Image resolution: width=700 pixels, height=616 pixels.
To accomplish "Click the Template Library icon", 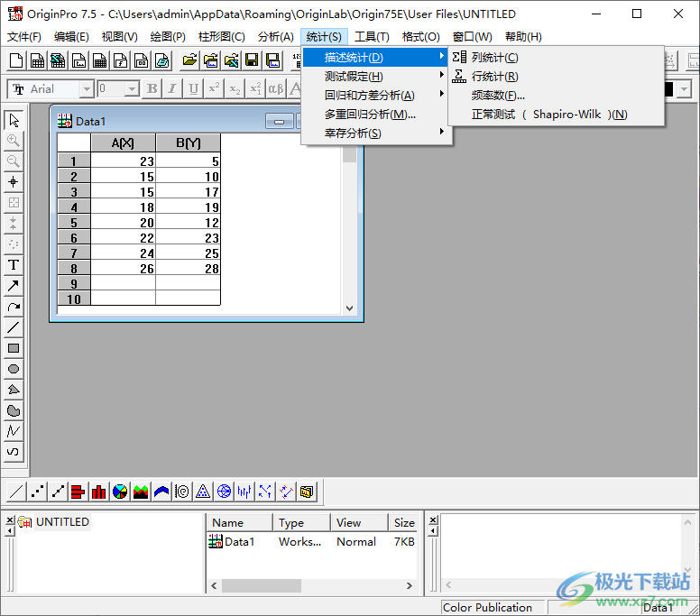I will [307, 492].
